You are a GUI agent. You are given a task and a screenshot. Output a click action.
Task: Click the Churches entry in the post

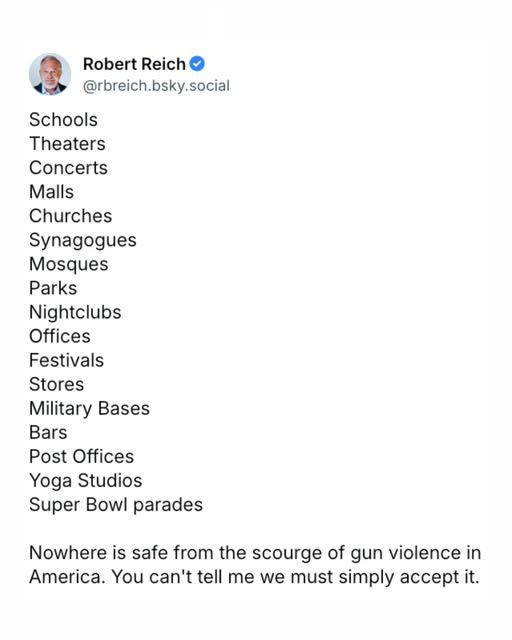[x=70, y=216]
